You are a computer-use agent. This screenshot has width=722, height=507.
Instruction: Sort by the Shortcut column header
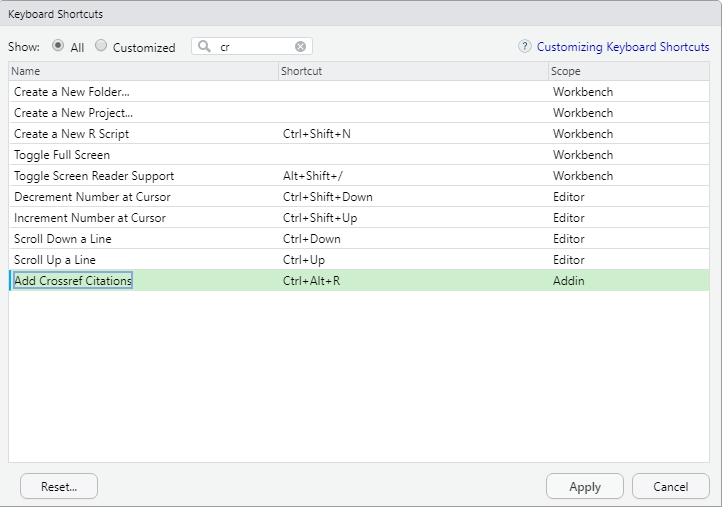(412, 72)
